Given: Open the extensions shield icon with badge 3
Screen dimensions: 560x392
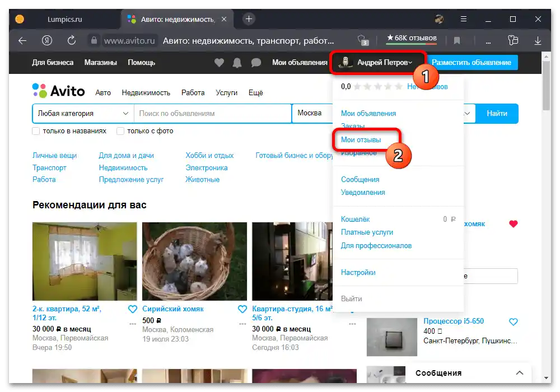Looking at the screenshot, I should 362,40.
